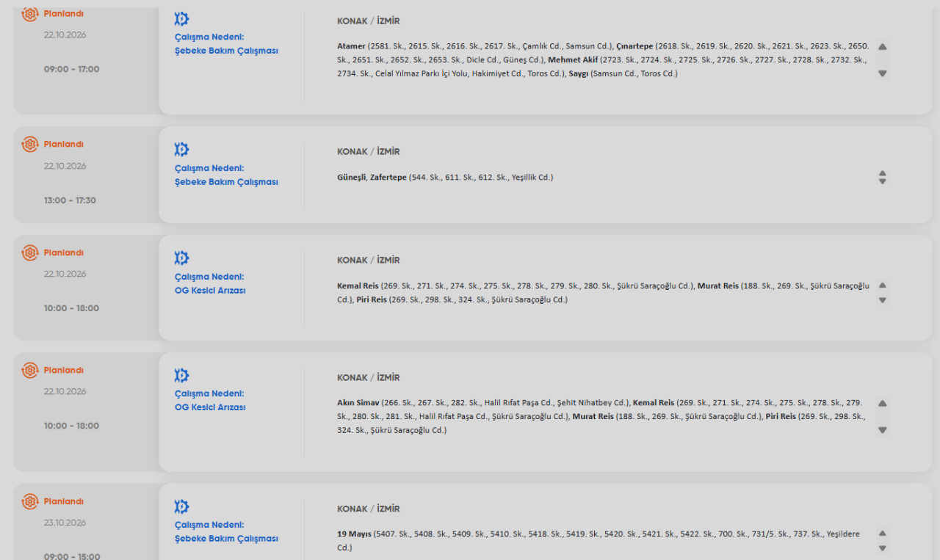Click the gear icon above first Şebeke Bakım Çalışması
The height and width of the screenshot is (560, 940).
coord(181,19)
